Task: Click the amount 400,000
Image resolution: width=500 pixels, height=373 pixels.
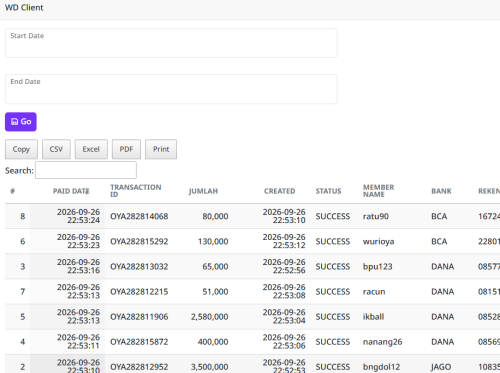Action: (x=213, y=342)
